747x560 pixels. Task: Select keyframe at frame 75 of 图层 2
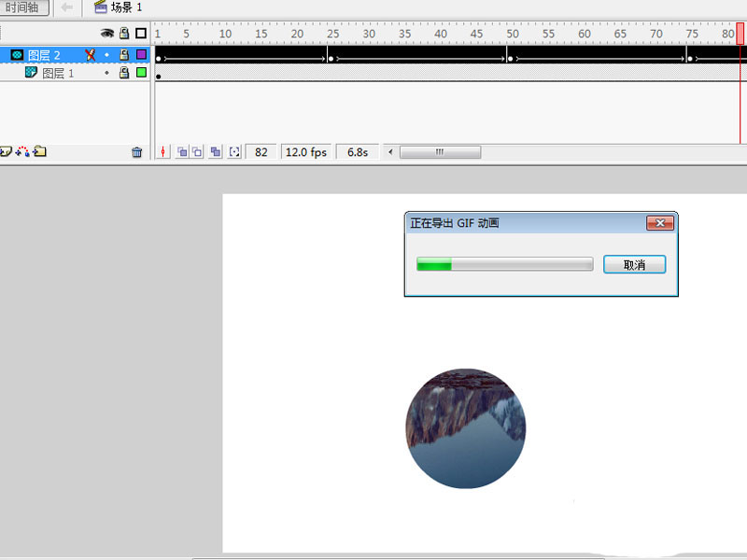[x=690, y=59]
